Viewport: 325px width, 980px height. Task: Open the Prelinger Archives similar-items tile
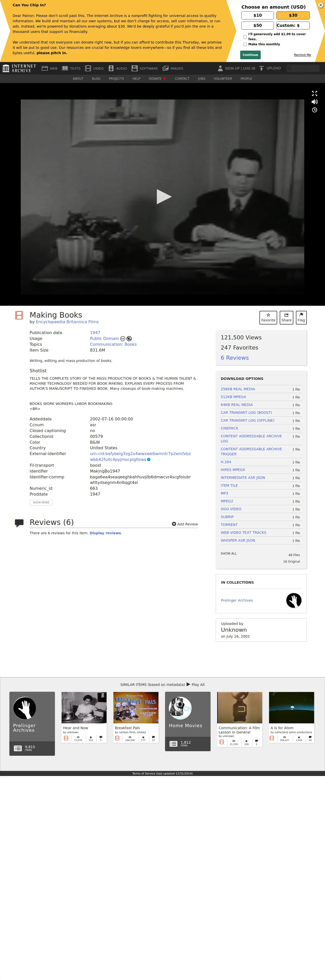(32, 724)
